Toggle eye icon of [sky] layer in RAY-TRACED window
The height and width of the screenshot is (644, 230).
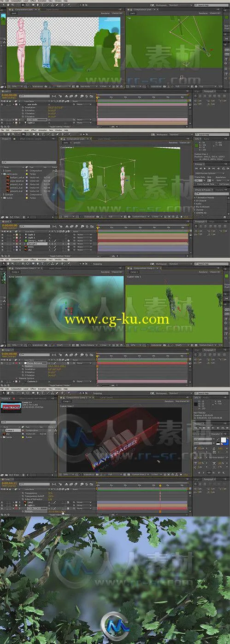click(3, 502)
